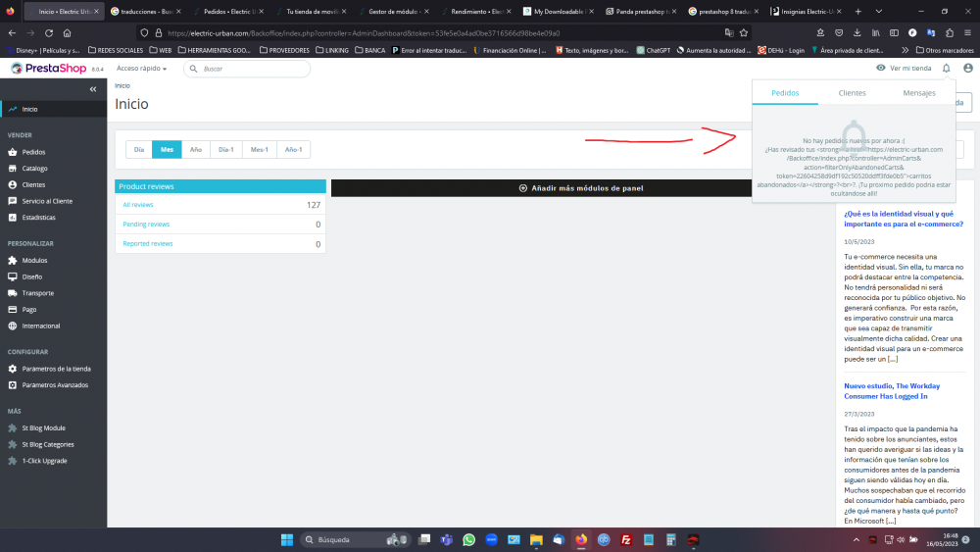Viewport: 980px width, 552px height.
Task: Collapse the sidebar with double-chevron icon
Action: [x=93, y=89]
